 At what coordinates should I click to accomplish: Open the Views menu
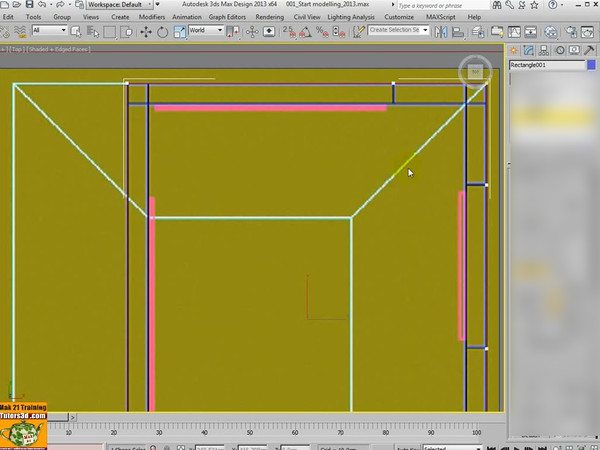pyautogui.click(x=90, y=17)
